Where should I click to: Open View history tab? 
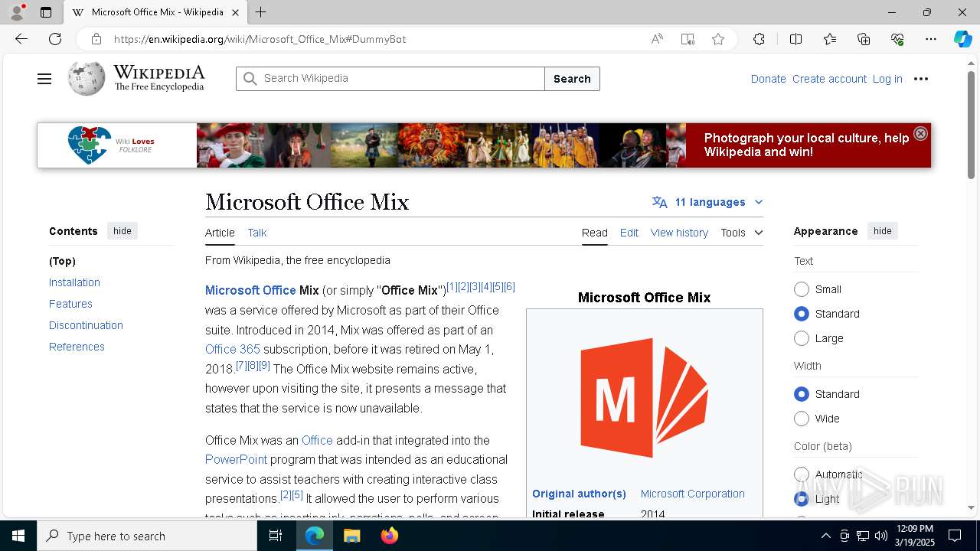click(679, 233)
